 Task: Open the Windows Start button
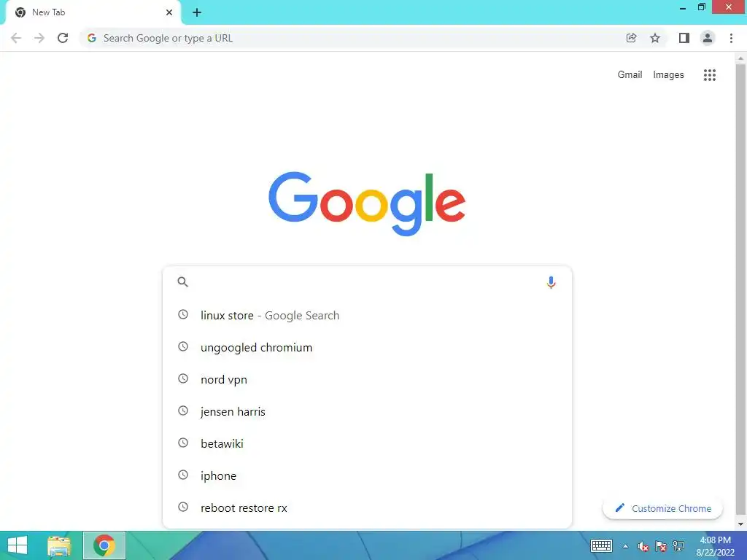coord(18,545)
